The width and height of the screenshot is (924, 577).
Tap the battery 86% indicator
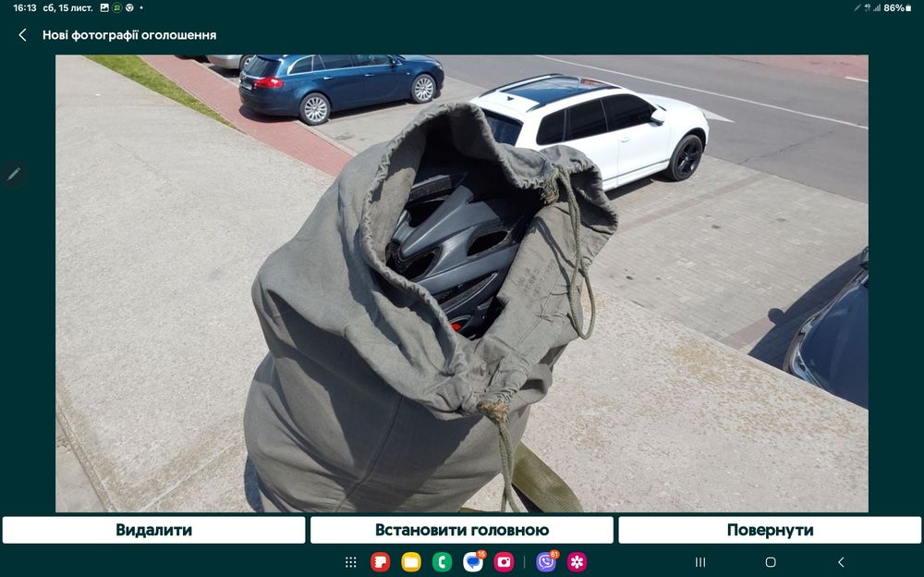(897, 7)
